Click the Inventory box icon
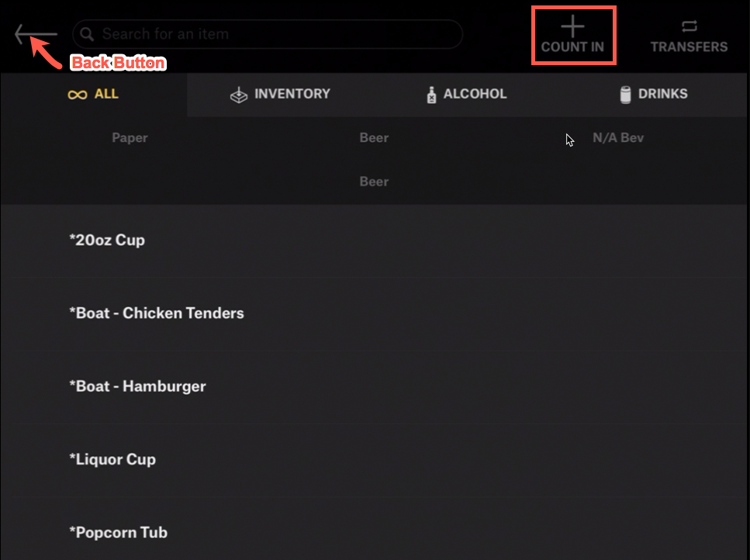Image resolution: width=750 pixels, height=560 pixels. point(238,95)
